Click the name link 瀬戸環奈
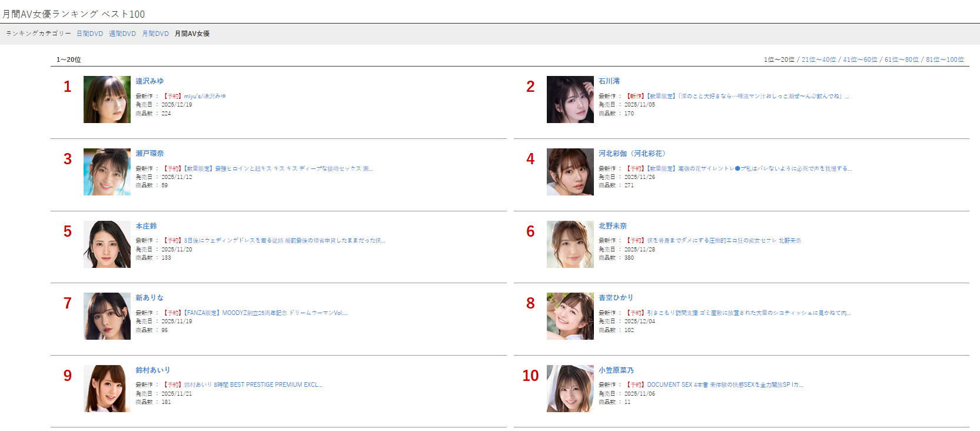Screen dimensions: 980x431 [150, 154]
